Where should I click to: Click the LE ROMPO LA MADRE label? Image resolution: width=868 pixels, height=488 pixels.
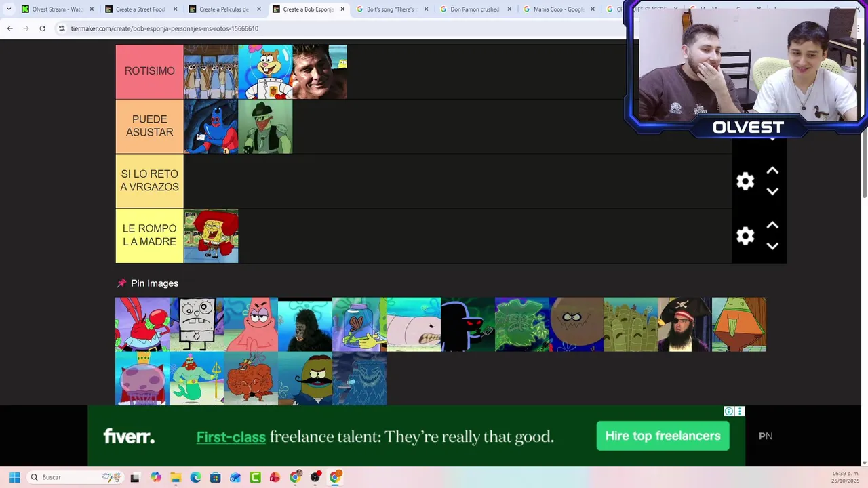click(149, 236)
